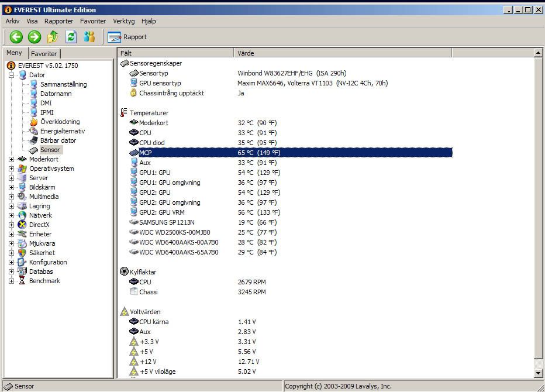Image resolution: width=545 pixels, height=392 pixels.
Task: Open Bärbar dator in the sidebar
Action: 58,140
